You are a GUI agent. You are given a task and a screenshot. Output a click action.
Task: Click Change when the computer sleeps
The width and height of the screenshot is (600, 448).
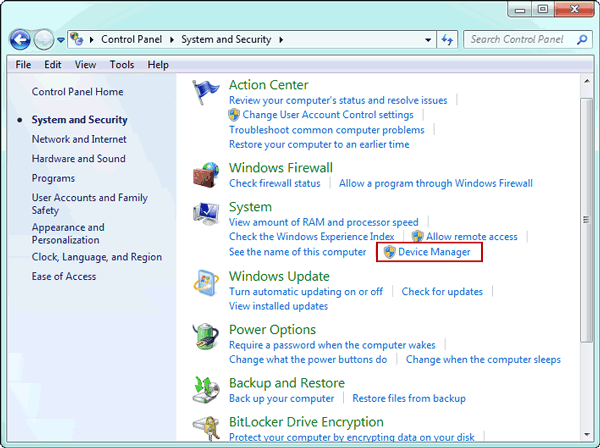tap(483, 360)
